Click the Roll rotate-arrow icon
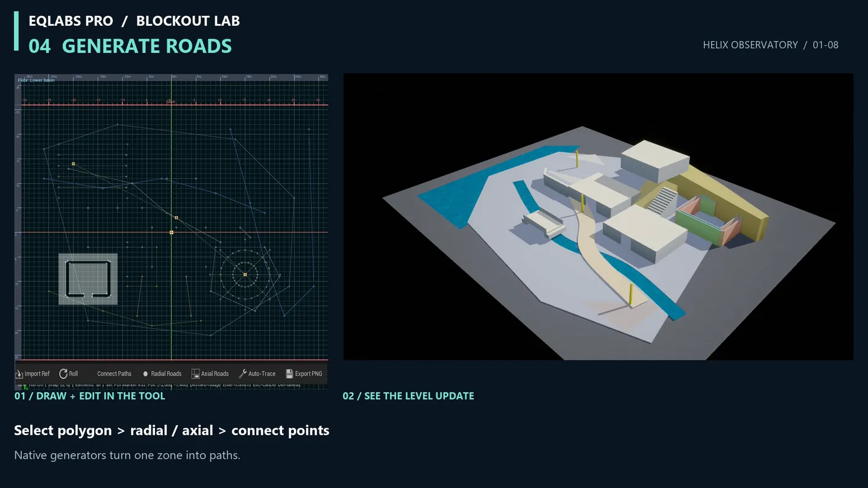868x488 pixels. [63, 374]
